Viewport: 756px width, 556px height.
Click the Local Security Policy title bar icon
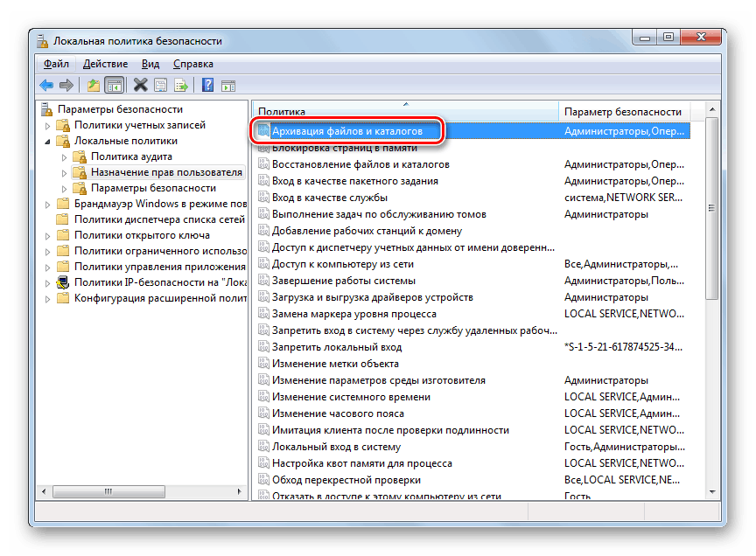[x=42, y=41]
